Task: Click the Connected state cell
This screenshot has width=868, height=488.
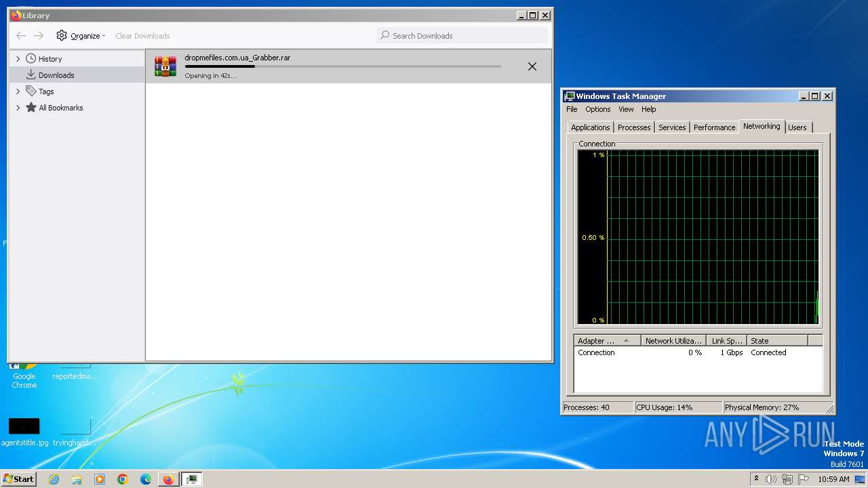Action: [768, 352]
